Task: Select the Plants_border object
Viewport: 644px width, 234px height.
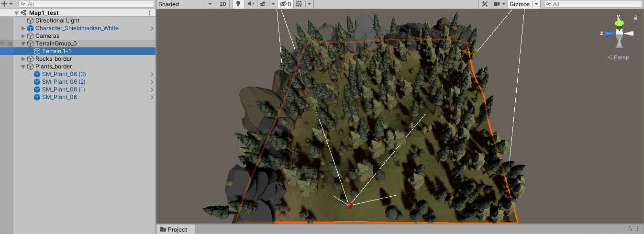Action: tap(54, 67)
